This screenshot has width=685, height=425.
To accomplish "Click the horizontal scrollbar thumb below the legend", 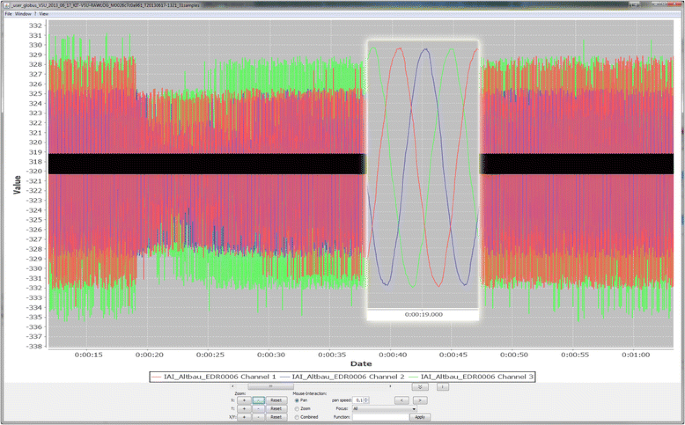I will (x=270, y=386).
